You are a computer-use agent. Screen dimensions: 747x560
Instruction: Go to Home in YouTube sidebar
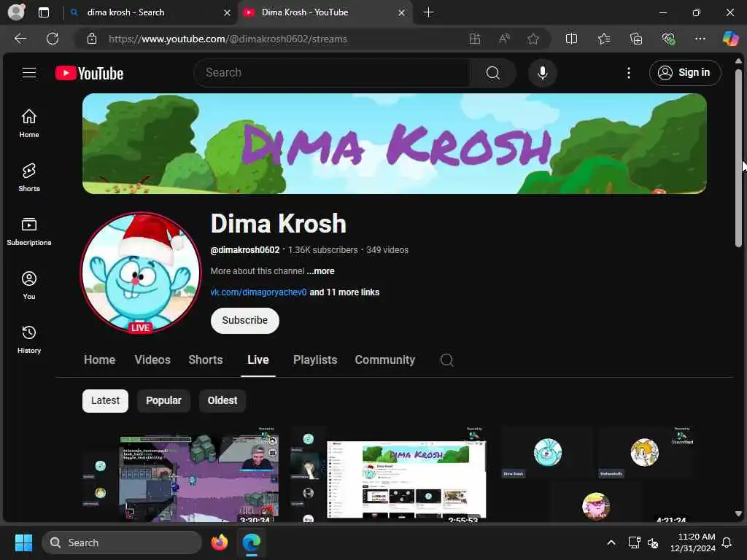point(29,122)
